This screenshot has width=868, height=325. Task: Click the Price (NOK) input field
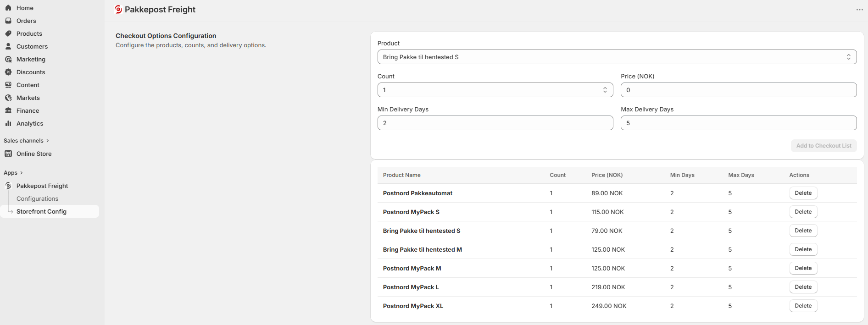[739, 90]
